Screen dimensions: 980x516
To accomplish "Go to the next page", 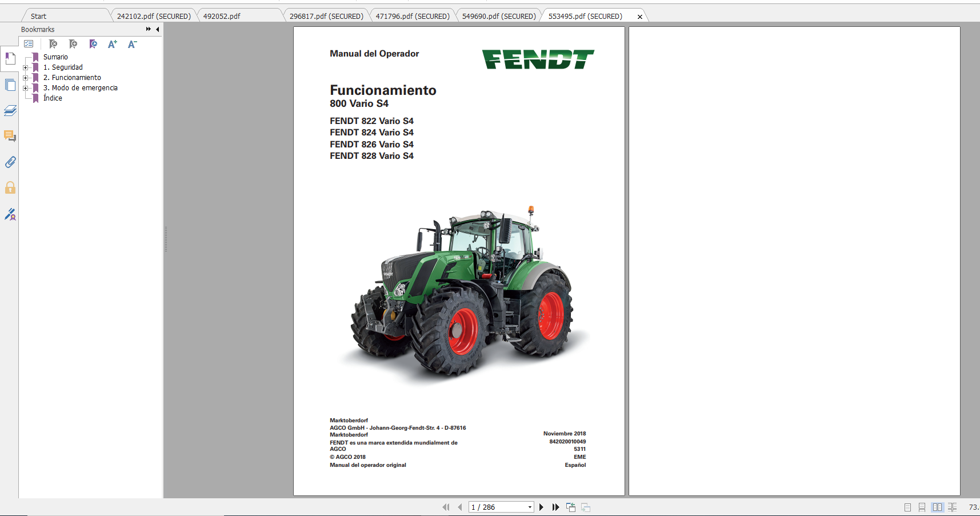I will [541, 507].
